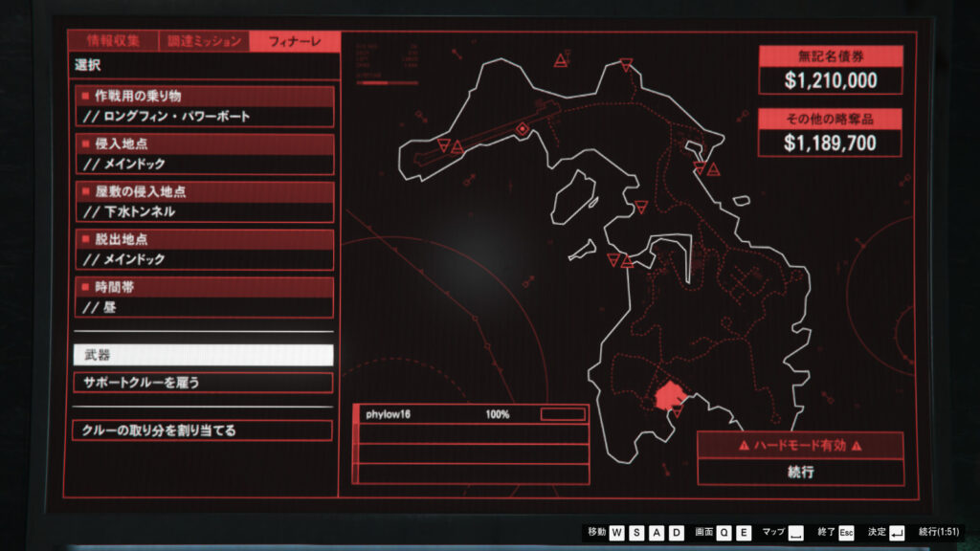The height and width of the screenshot is (551, 980).
Task: Click the 無記名債券 value $1,210,000
Action: pyautogui.click(x=831, y=80)
